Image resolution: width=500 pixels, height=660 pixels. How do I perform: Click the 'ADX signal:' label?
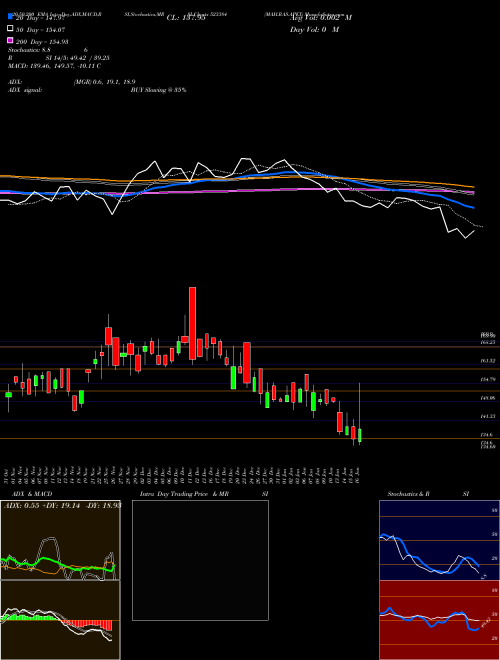pyautogui.click(x=25, y=90)
